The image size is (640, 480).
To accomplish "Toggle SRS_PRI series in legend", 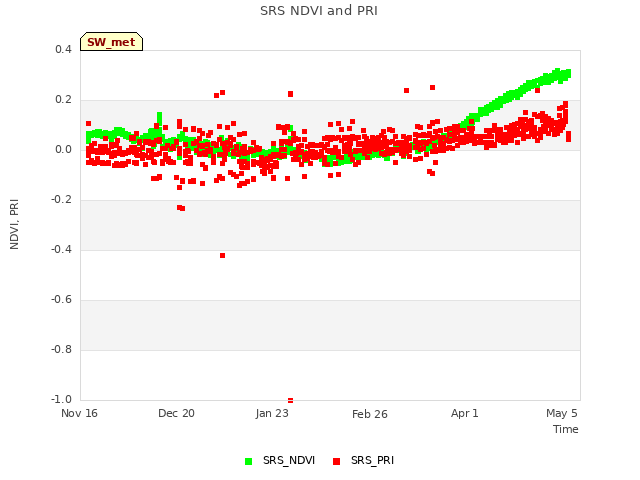I will click(364, 460).
